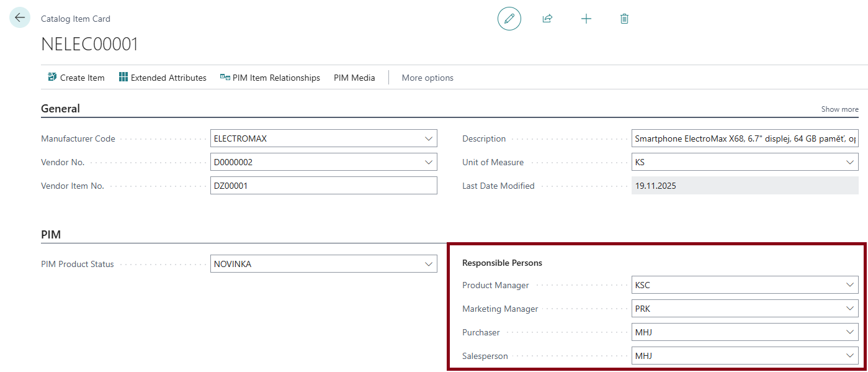This screenshot has height=372, width=868.
Task: Open PIM Item Relationships
Action: click(270, 78)
